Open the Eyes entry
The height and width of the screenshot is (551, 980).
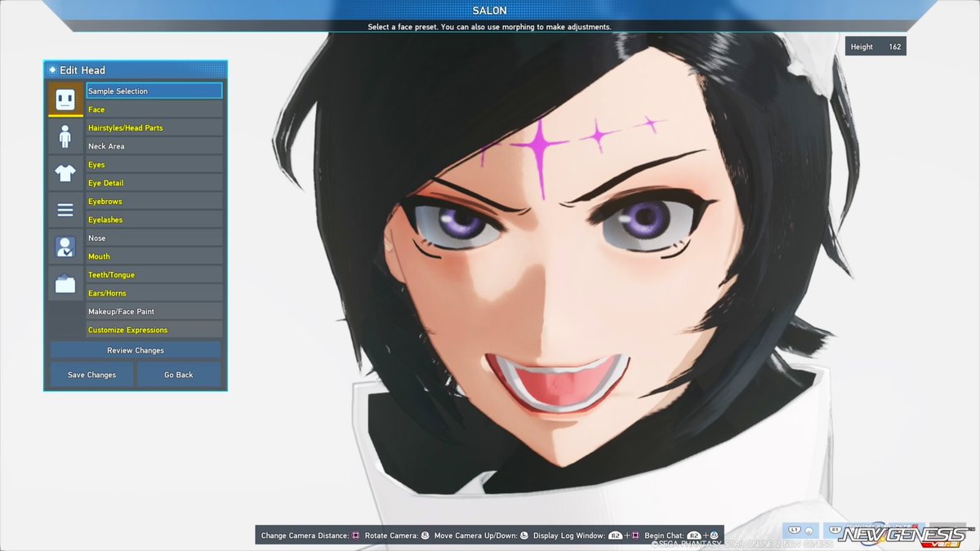pos(154,164)
